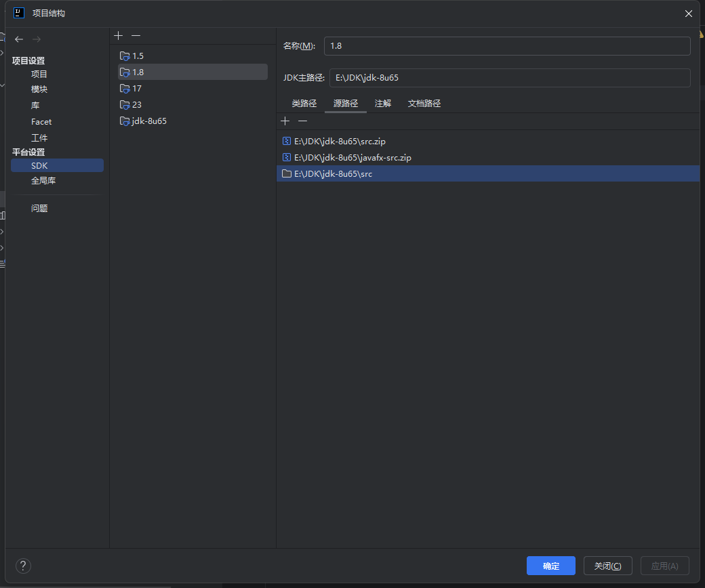Switch to the 注解 tab

(x=383, y=103)
